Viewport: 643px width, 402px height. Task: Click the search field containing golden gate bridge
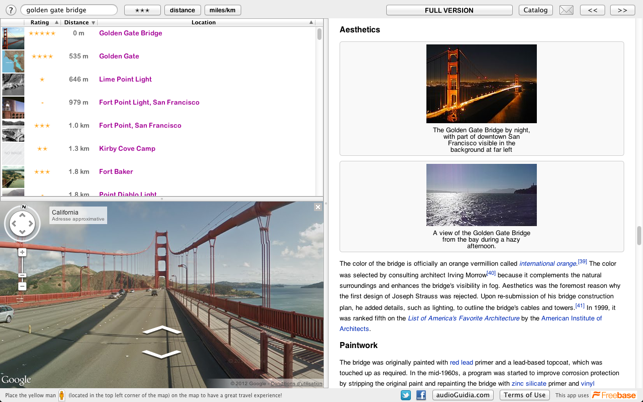click(x=68, y=10)
